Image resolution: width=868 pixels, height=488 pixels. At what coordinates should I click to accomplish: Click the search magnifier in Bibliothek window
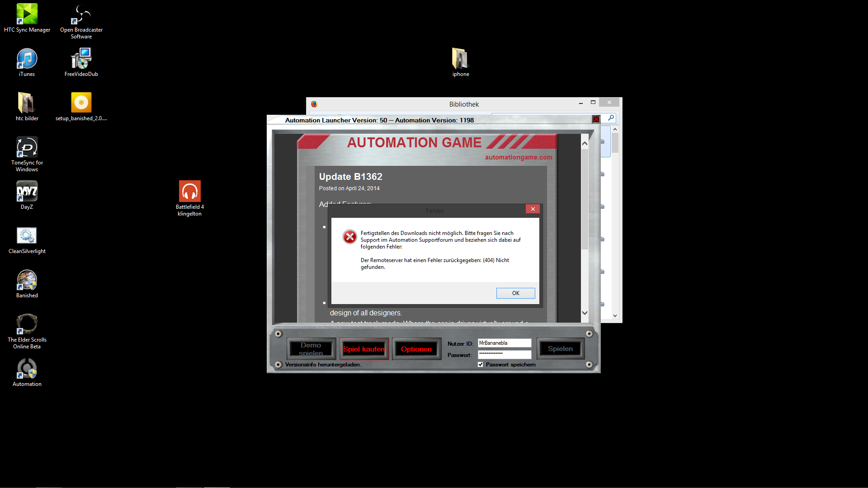coord(611,118)
